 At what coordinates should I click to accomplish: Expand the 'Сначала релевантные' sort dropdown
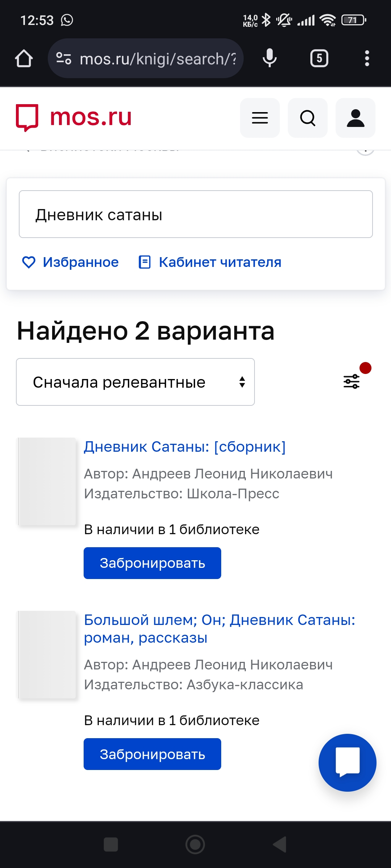pyautogui.click(x=135, y=382)
